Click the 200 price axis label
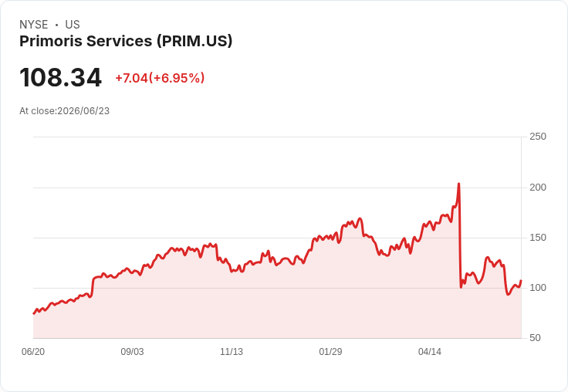Viewport: 568px width, 392px height. [538, 188]
